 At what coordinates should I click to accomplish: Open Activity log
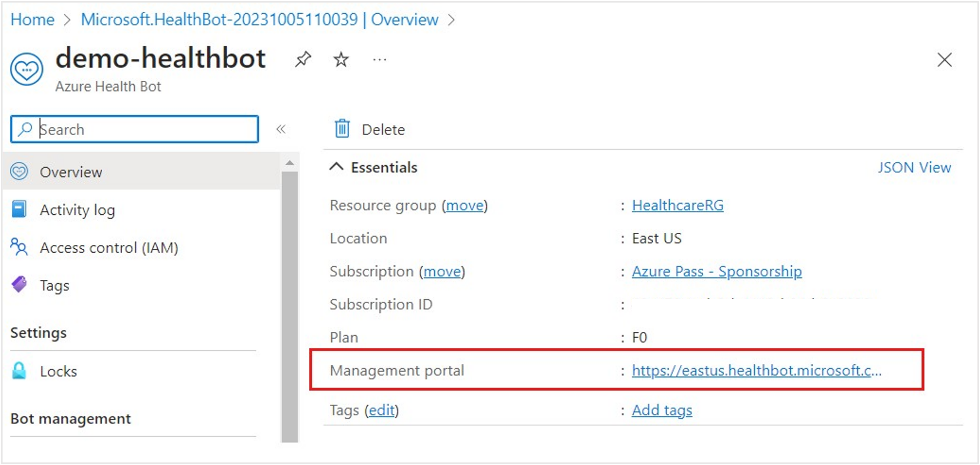click(x=77, y=210)
